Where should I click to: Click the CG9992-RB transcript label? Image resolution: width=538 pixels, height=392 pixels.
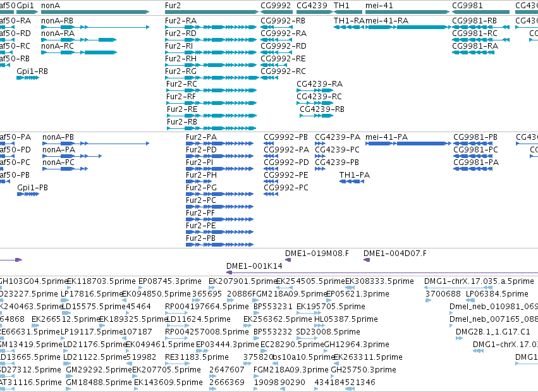tap(283, 21)
